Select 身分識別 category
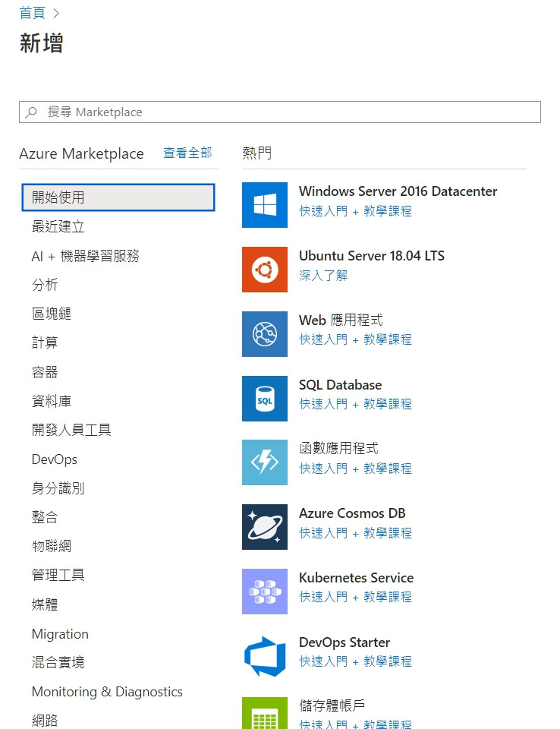Screen dimensions: 560x729 click(58, 488)
